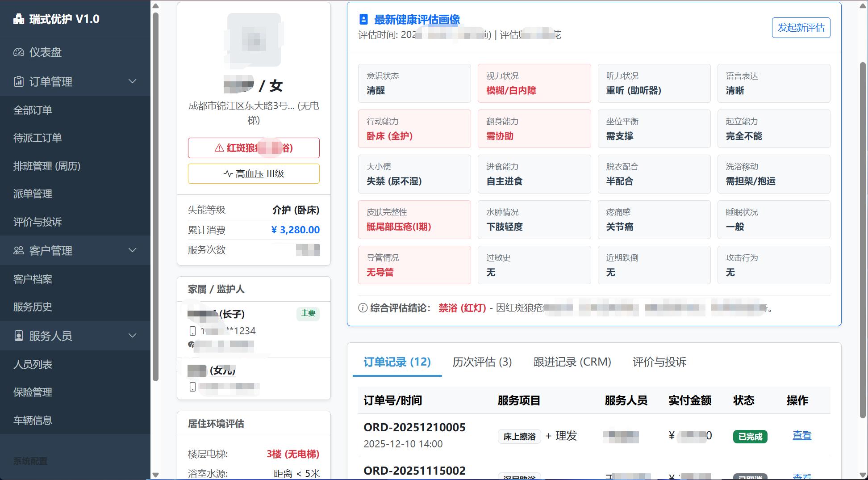This screenshot has height=480, width=868.
Task: Click the info icon beside 综合评估结论
Action: pyautogui.click(x=363, y=308)
